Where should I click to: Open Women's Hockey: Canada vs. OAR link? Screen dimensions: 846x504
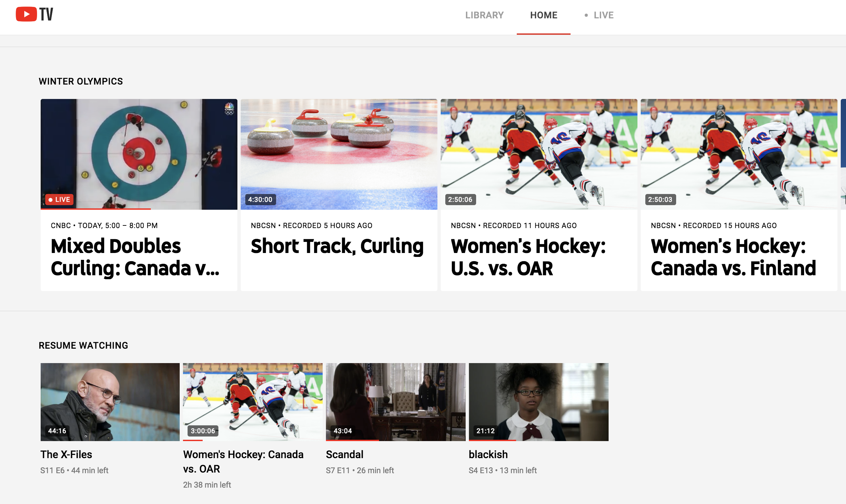[x=243, y=461]
